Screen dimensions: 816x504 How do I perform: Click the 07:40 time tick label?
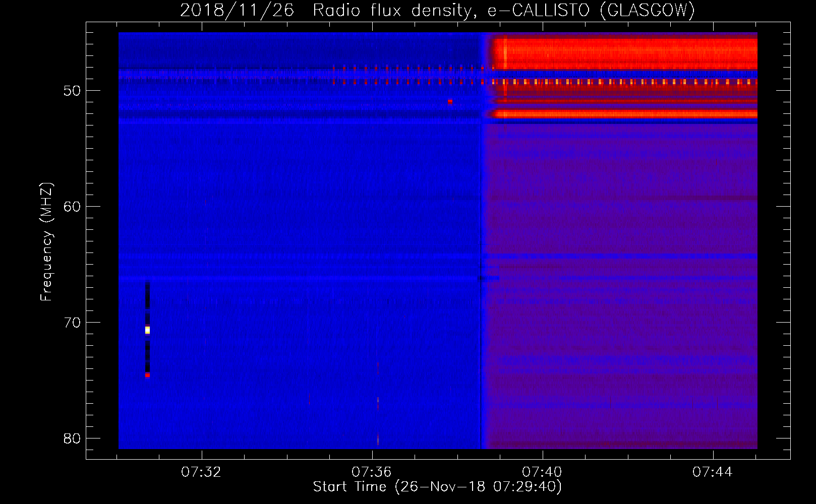pyautogui.click(x=542, y=472)
